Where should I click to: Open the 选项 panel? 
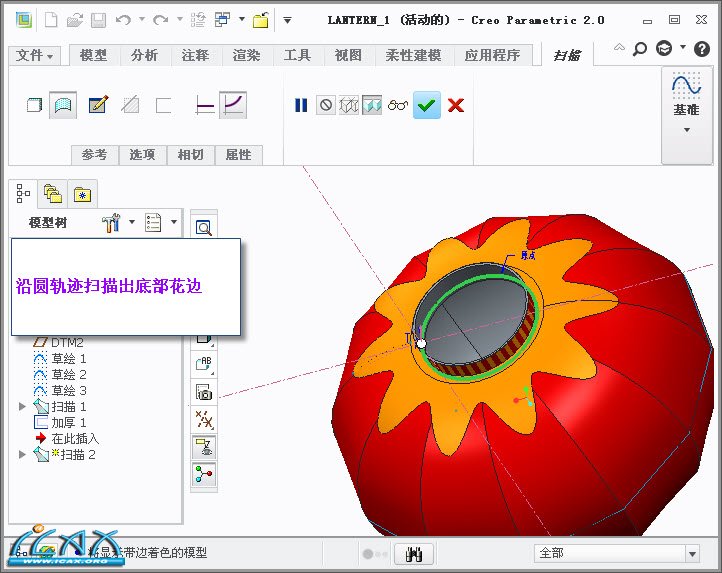142,155
